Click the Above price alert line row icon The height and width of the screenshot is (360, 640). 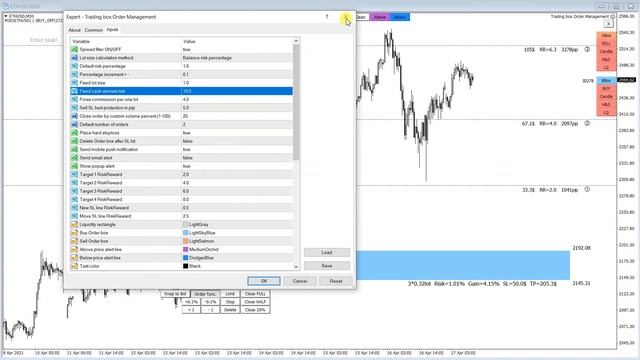[74, 249]
